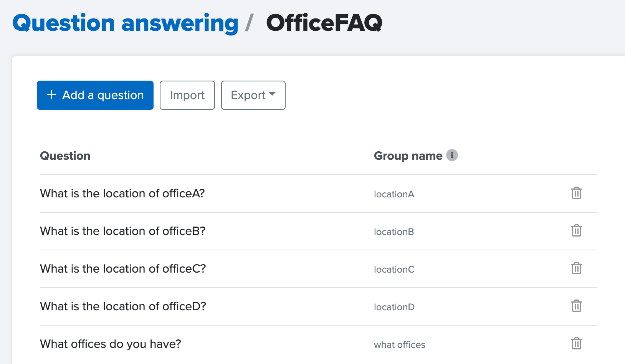Delete the officeC location question

pos(576,268)
